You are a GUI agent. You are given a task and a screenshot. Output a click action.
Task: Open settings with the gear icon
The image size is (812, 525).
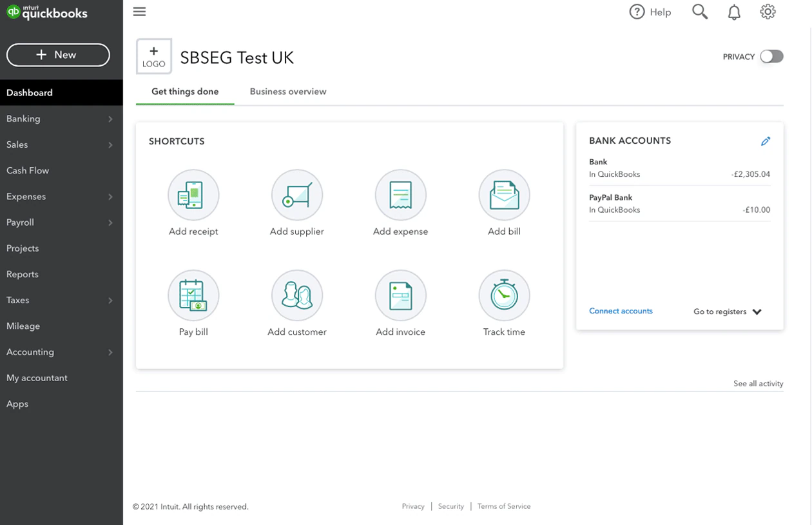(768, 12)
